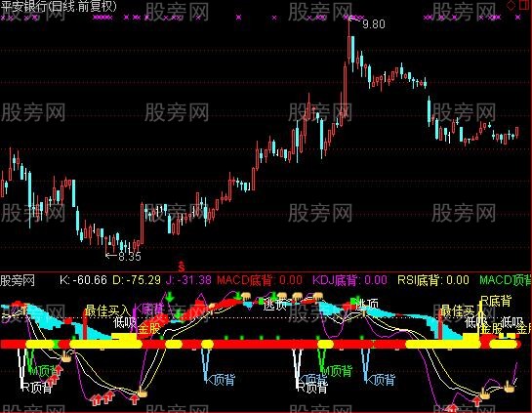Click the 9.80 high price label

pos(374,23)
